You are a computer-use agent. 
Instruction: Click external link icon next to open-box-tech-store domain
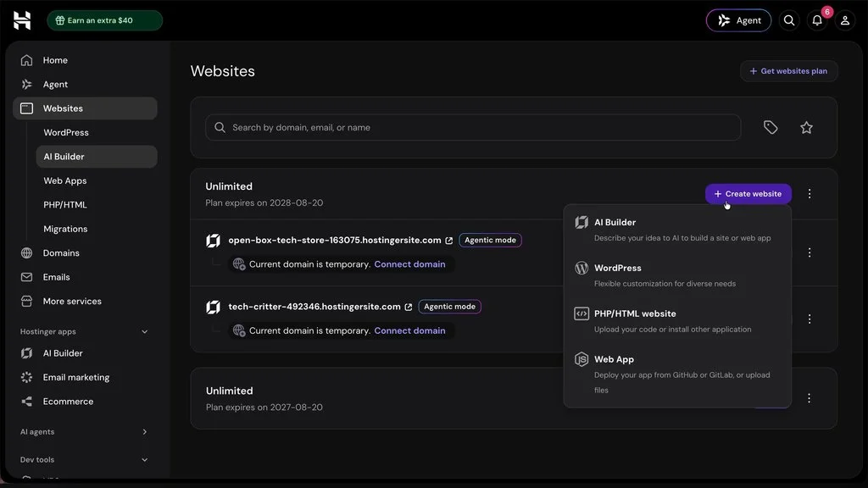point(449,241)
